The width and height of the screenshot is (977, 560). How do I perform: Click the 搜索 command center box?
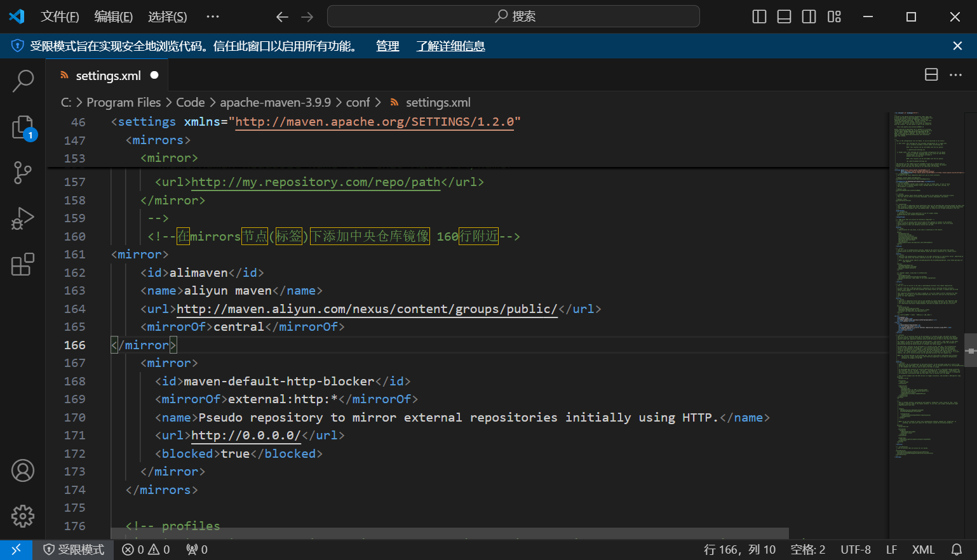pos(513,17)
